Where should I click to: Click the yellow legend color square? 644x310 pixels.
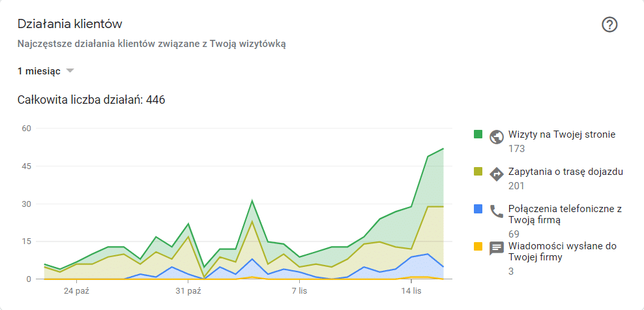coord(478,246)
